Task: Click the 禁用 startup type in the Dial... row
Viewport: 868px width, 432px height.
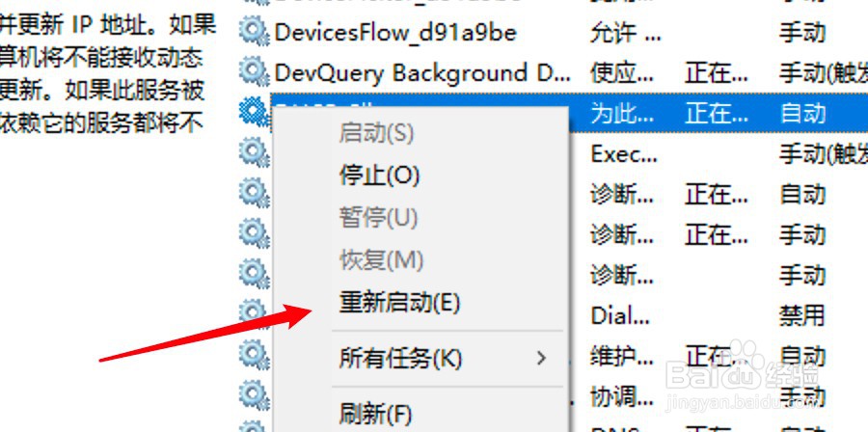Action: coord(802,315)
